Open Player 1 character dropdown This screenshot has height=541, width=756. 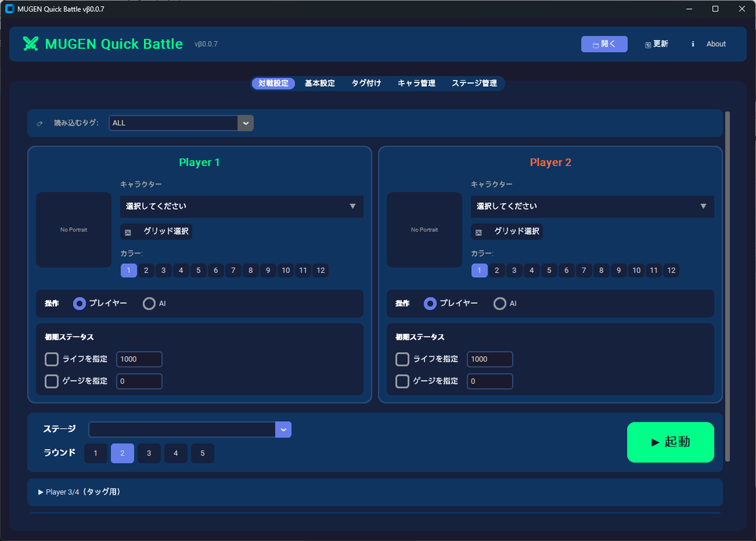[242, 206]
